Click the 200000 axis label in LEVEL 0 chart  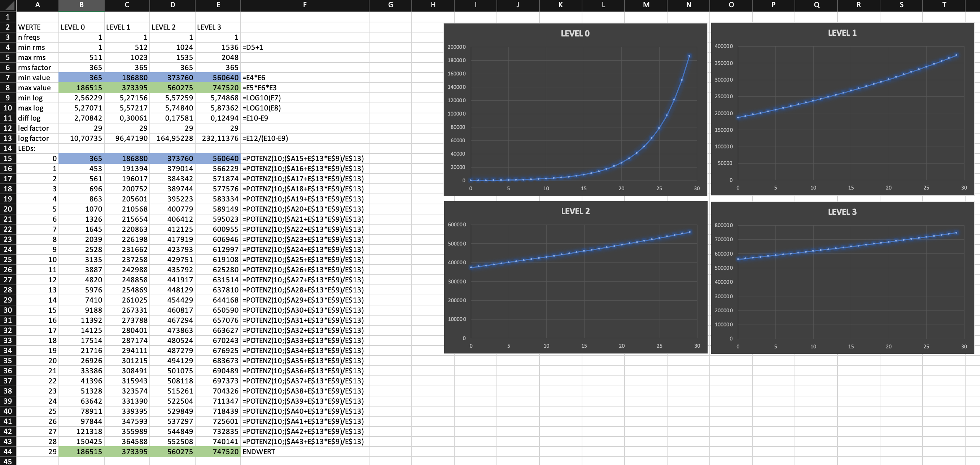click(456, 47)
